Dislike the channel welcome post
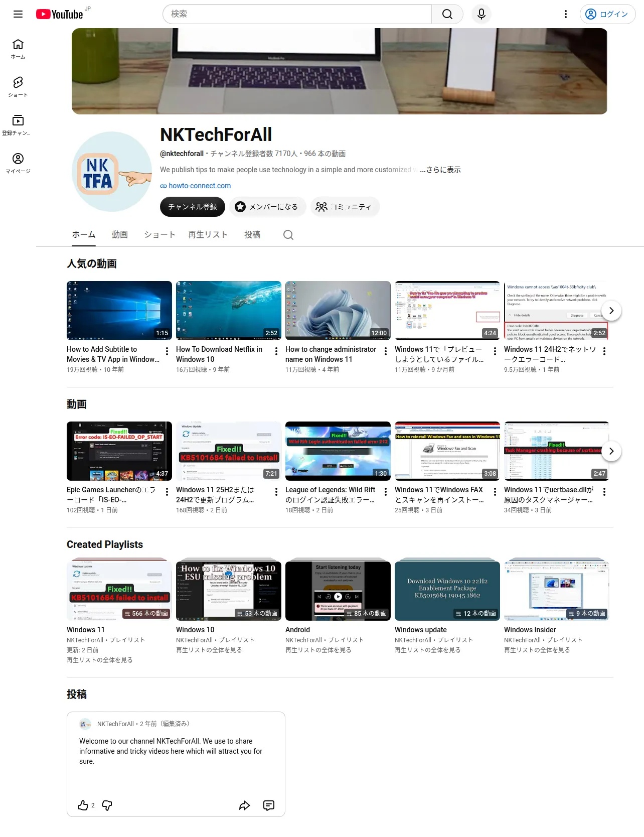Screen dimensions: 644x837 107,805
